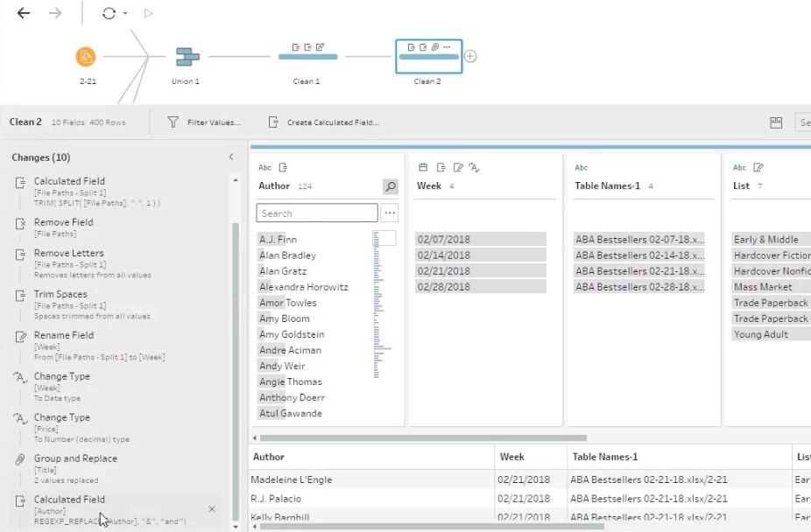Select the Group and Replace change entry
Image resolution: width=811 pixels, height=532 pixels.
click(75, 458)
